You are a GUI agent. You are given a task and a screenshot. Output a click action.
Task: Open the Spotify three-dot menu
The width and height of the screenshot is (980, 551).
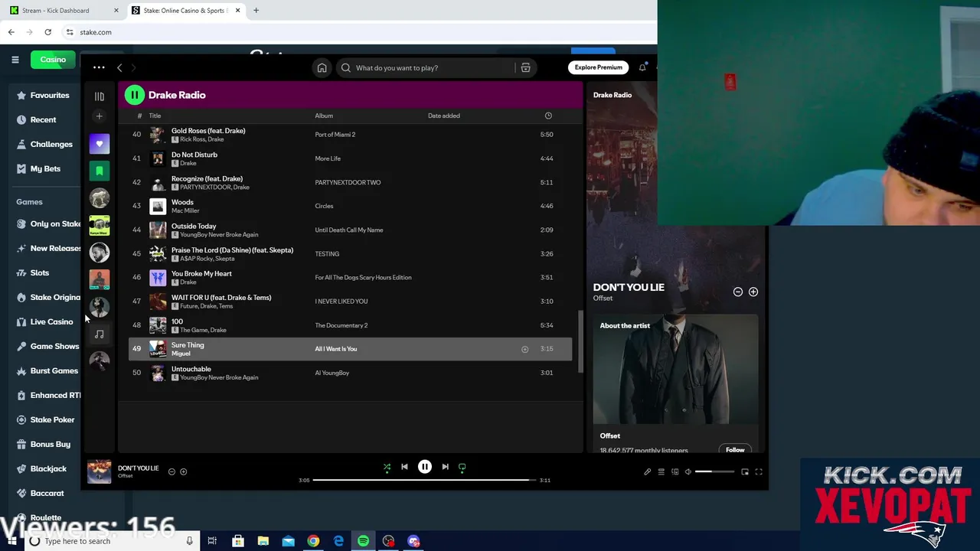[99, 67]
